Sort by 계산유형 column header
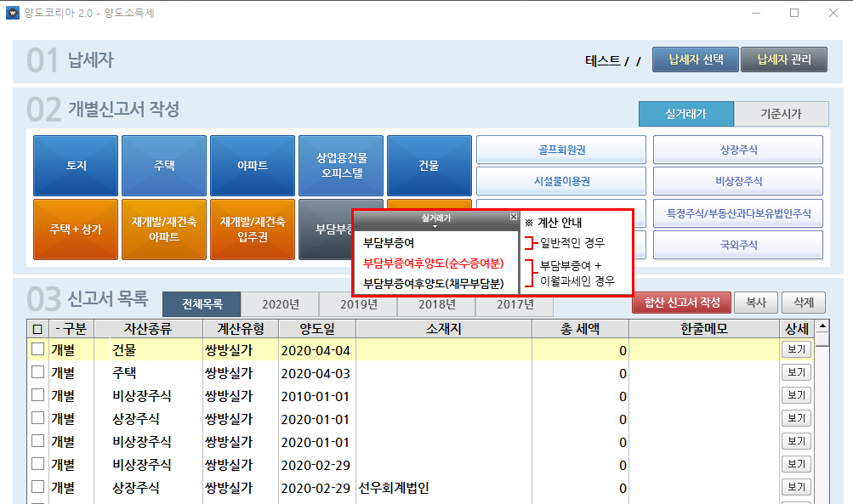This screenshot has width=853, height=504. 241,329
